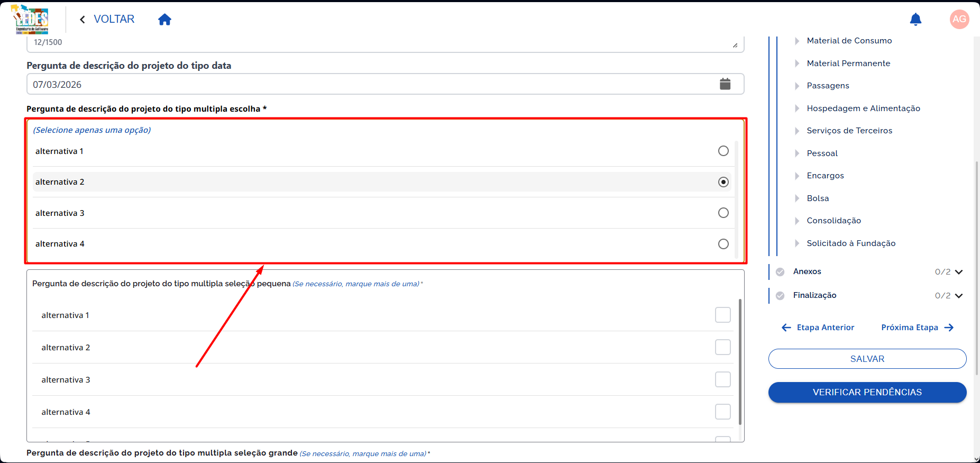The image size is (980, 463).
Task: Select radio button for alternativa 2
Action: coord(723,182)
